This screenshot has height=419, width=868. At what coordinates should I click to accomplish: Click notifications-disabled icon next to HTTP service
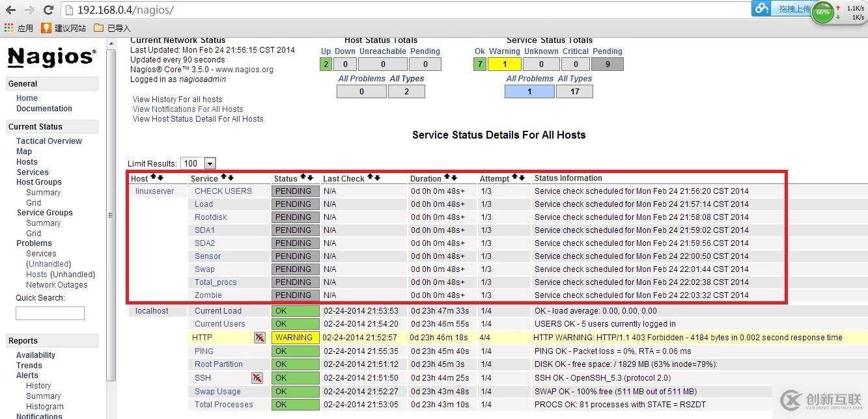tap(259, 338)
